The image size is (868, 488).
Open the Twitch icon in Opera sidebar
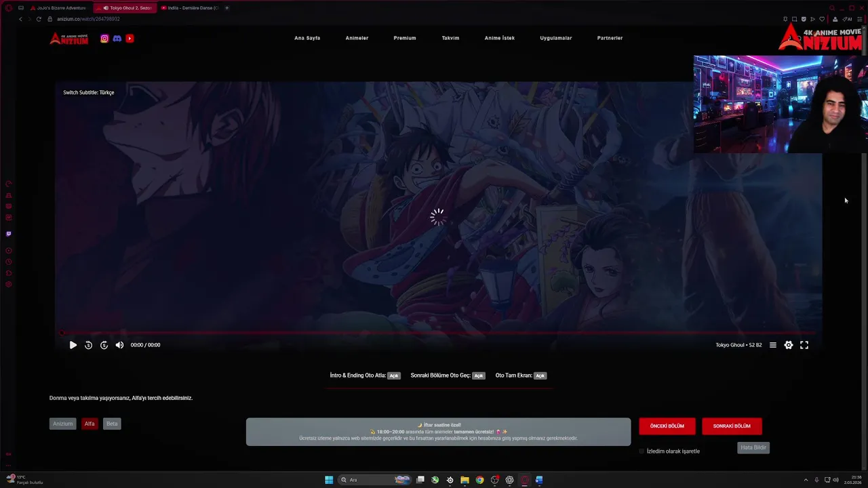point(9,234)
